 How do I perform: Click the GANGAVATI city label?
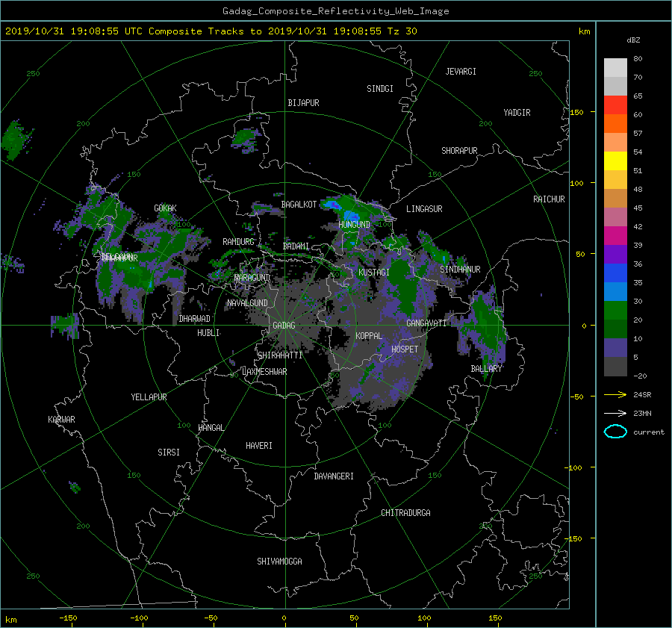[426, 323]
